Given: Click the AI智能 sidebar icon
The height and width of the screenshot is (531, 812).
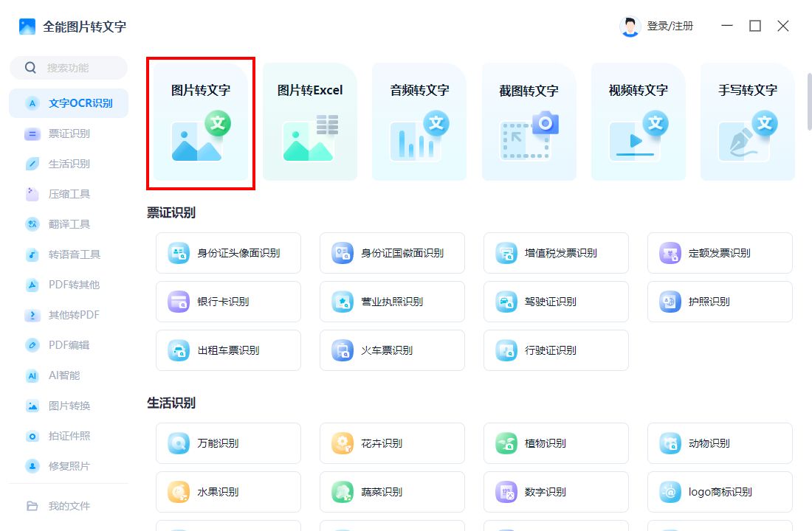Looking at the screenshot, I should tap(32, 375).
